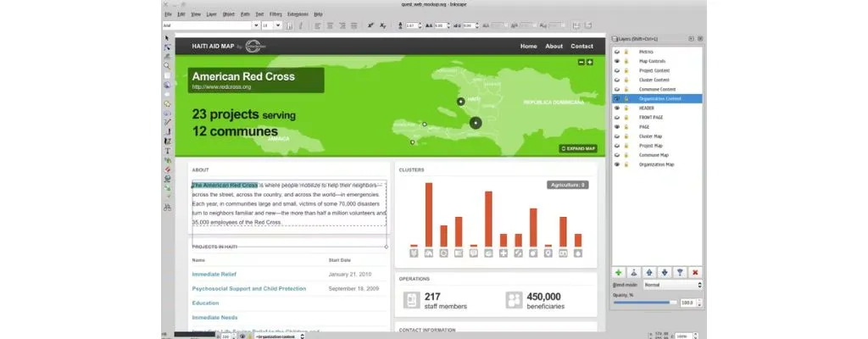Adjust the layer Opacity slider
868x339 pixels.
pos(645,303)
